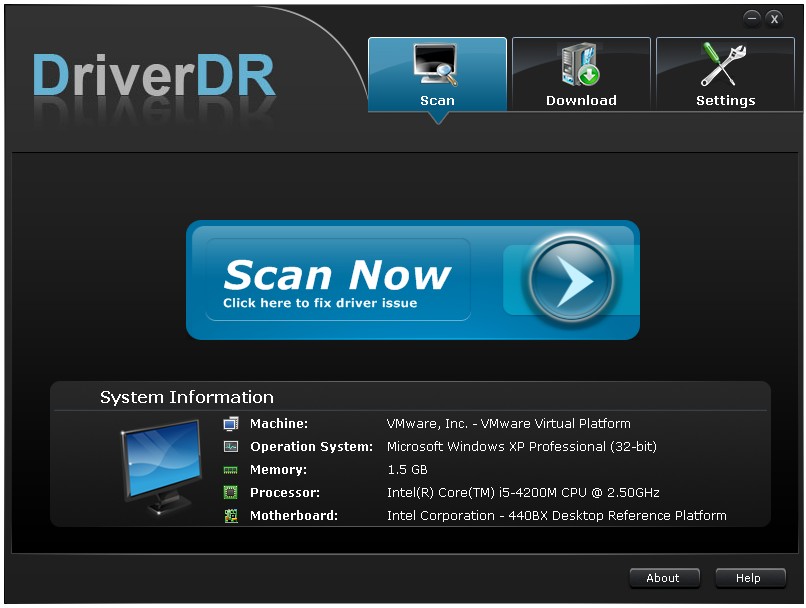Click 'Click here to fix driver issue' text
The width and height of the screenshot is (806, 608).
tap(320, 303)
